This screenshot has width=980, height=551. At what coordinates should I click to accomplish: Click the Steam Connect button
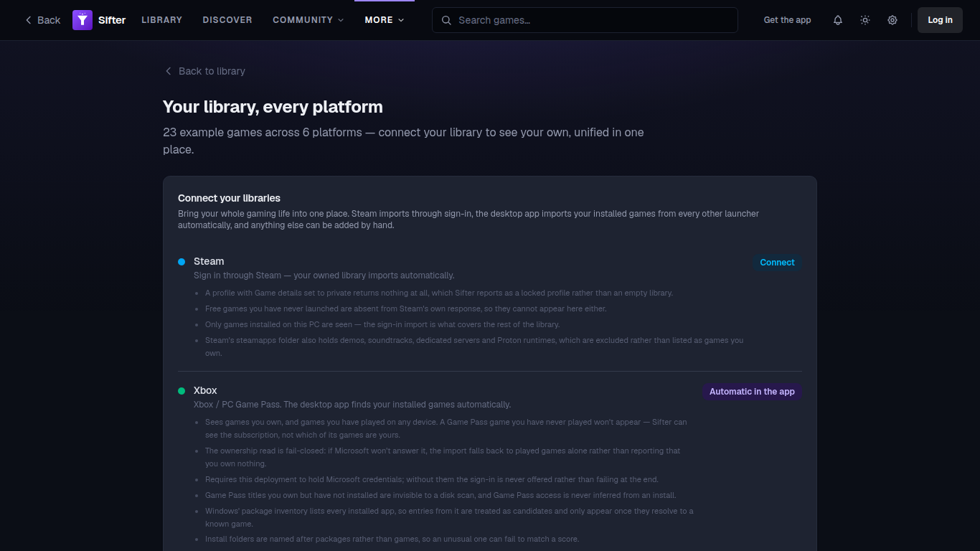point(777,263)
